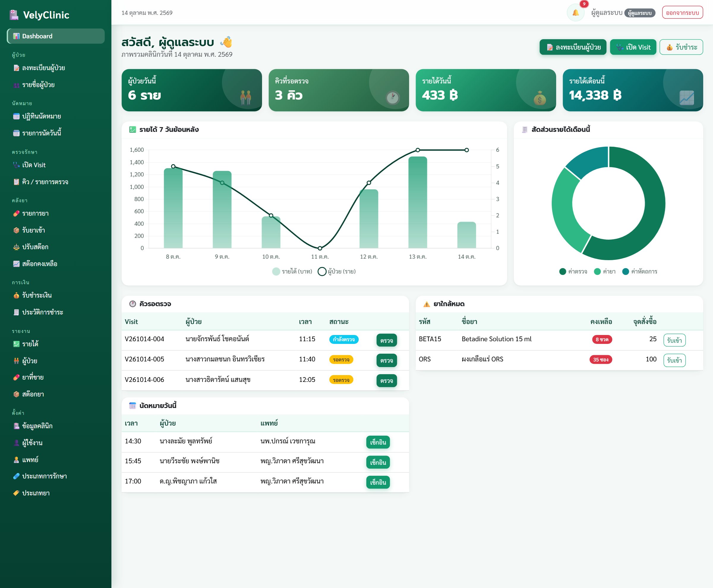Open the notification bell icon
The image size is (713, 588).
pos(575,12)
